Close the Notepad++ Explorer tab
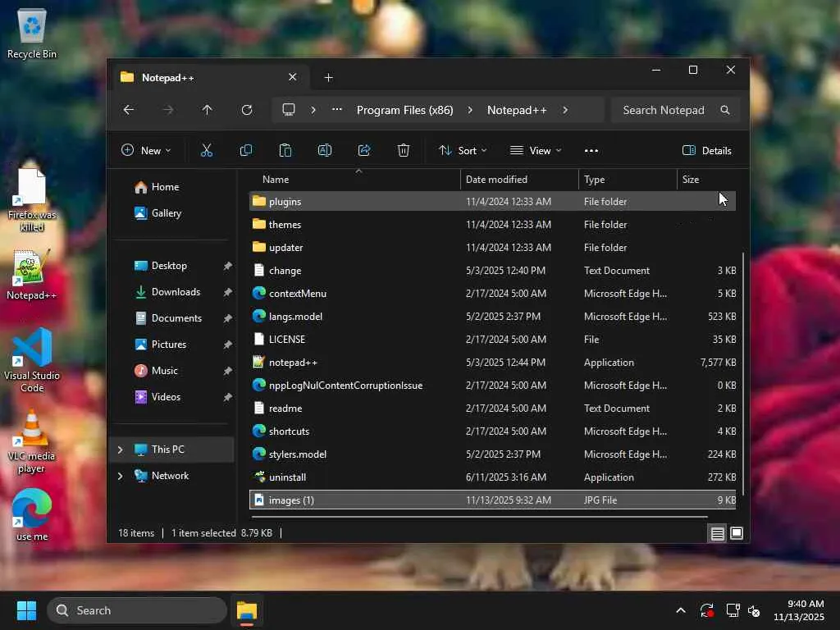Image resolution: width=840 pixels, height=630 pixels. (x=293, y=77)
